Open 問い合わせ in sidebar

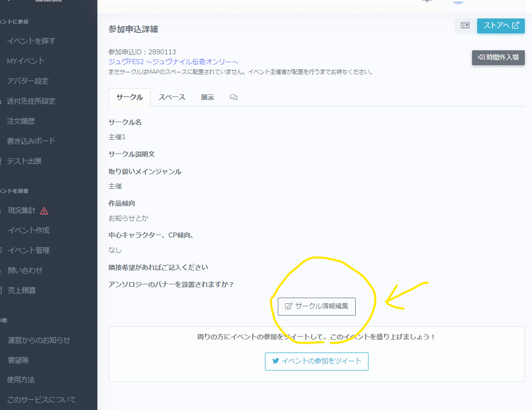pyautogui.click(x=26, y=270)
